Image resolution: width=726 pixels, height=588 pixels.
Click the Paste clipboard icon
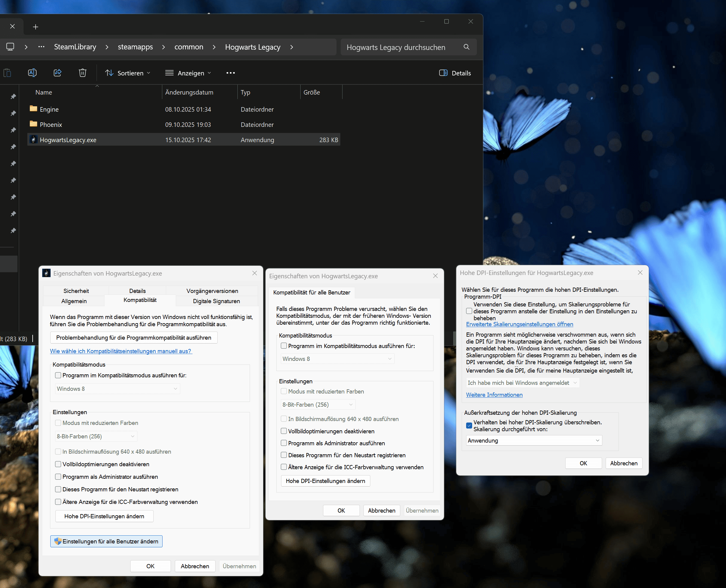pyautogui.click(x=7, y=73)
